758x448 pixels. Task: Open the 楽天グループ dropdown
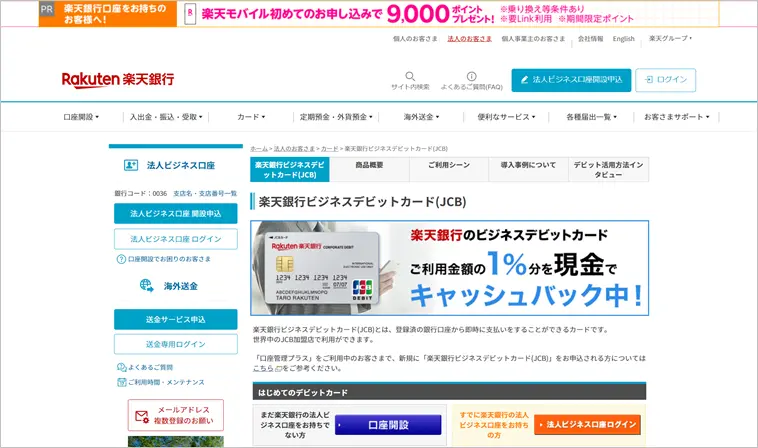(x=670, y=39)
